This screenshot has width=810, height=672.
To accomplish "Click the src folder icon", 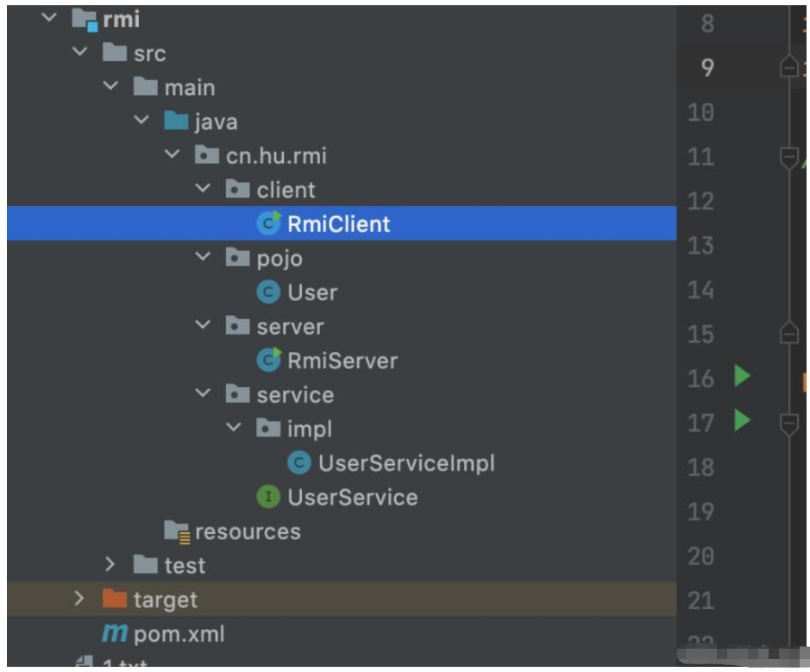I will 115,53.
